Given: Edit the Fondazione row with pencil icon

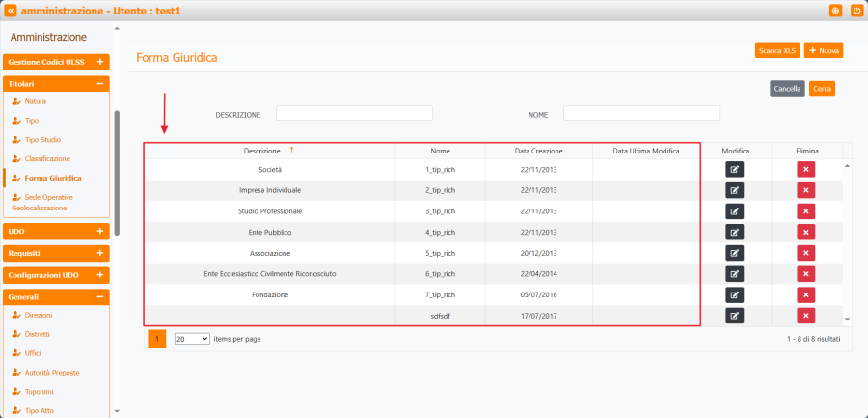Looking at the screenshot, I should [x=734, y=294].
